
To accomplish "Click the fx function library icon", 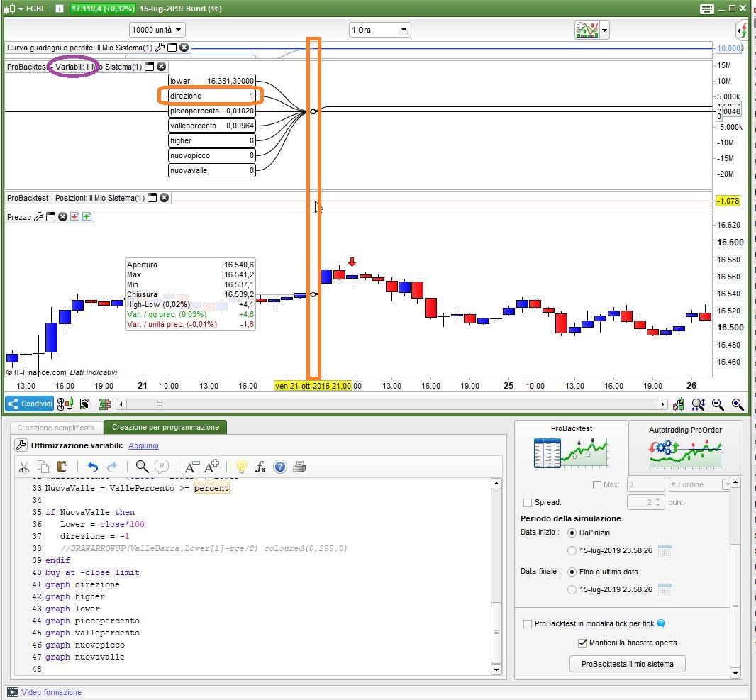I will click(x=260, y=467).
